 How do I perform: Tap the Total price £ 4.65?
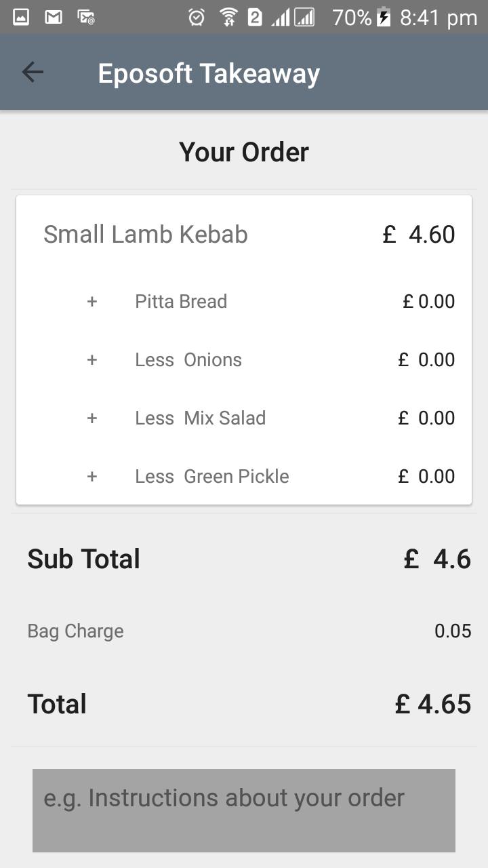pyautogui.click(x=433, y=704)
